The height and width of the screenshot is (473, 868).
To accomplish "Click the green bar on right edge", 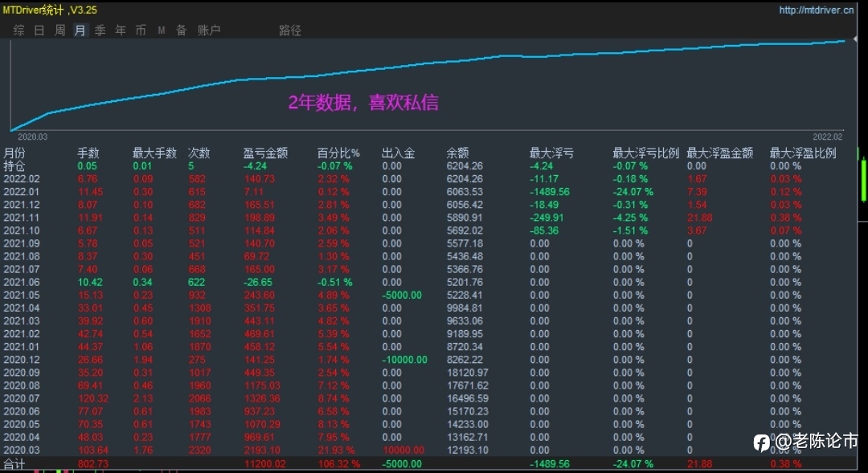I will coord(863,180).
